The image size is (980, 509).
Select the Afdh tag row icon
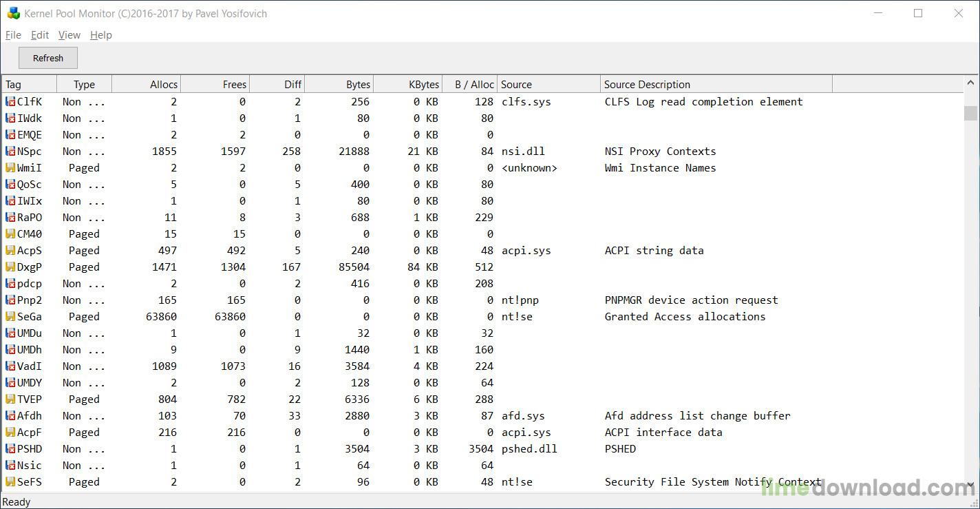tap(10, 416)
